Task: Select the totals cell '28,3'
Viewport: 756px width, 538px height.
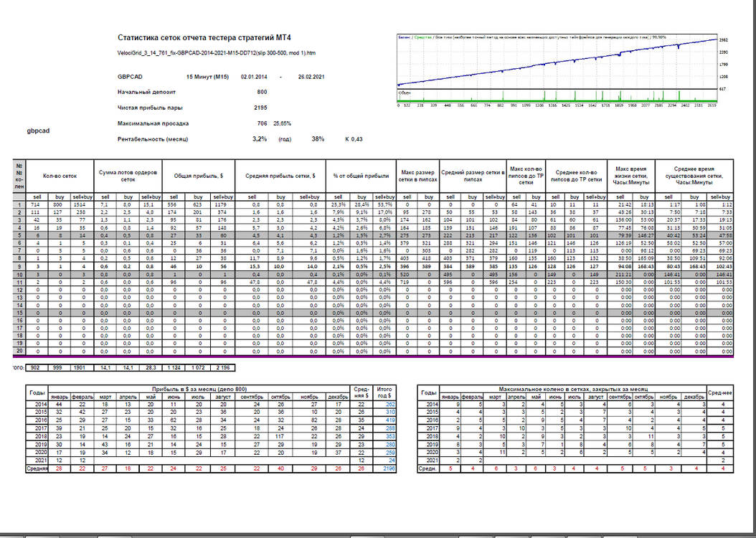Action: 151,368
